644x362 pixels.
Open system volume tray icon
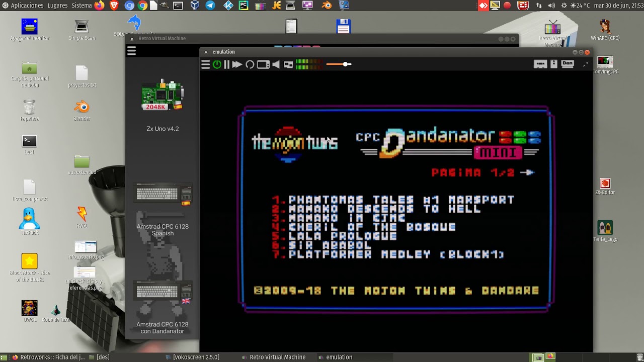(551, 6)
